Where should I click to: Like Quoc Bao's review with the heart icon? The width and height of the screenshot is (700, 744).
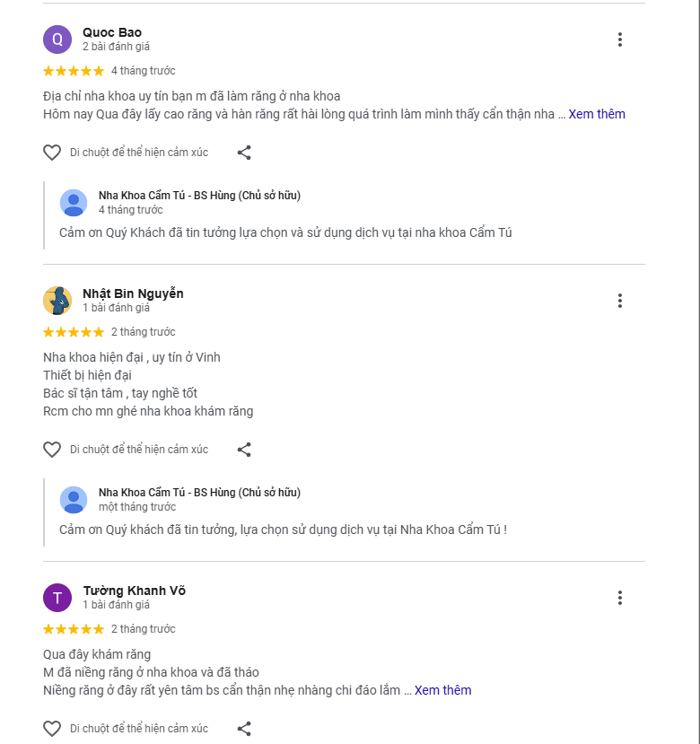(52, 153)
